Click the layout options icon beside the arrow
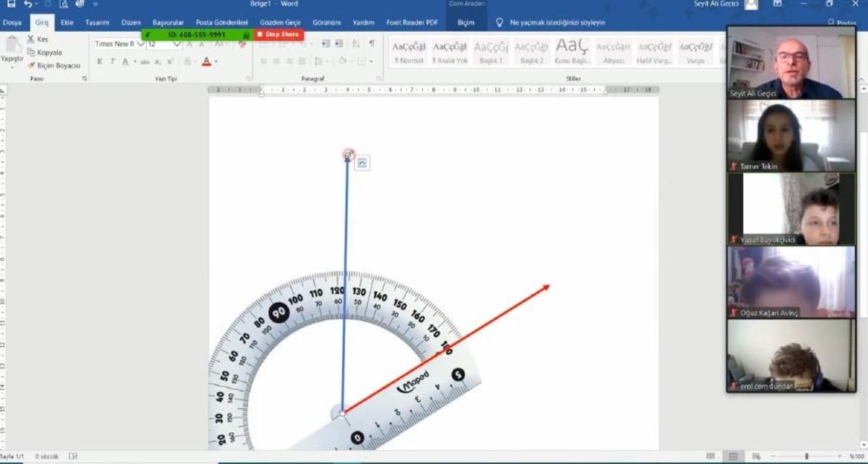Viewport: 868px width, 464px height. (x=362, y=163)
